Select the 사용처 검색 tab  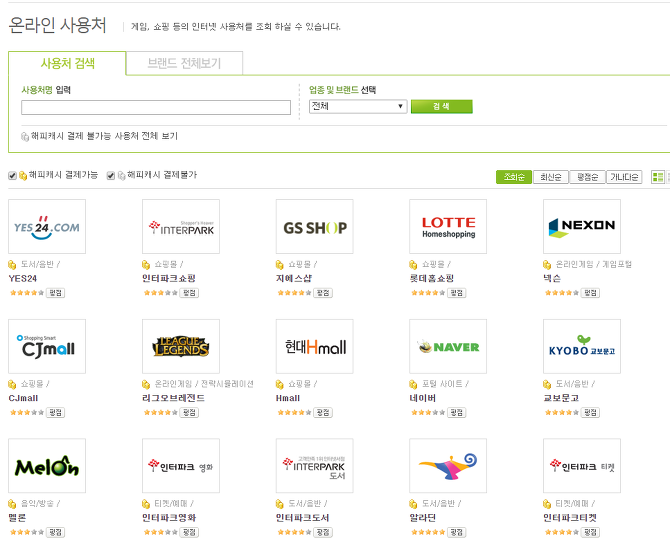click(x=68, y=63)
